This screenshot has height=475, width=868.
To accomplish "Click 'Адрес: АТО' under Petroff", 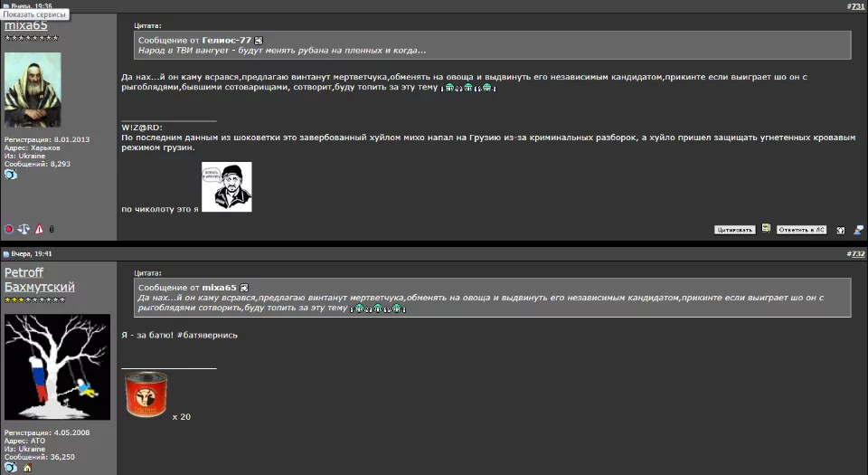I will click(x=25, y=442).
